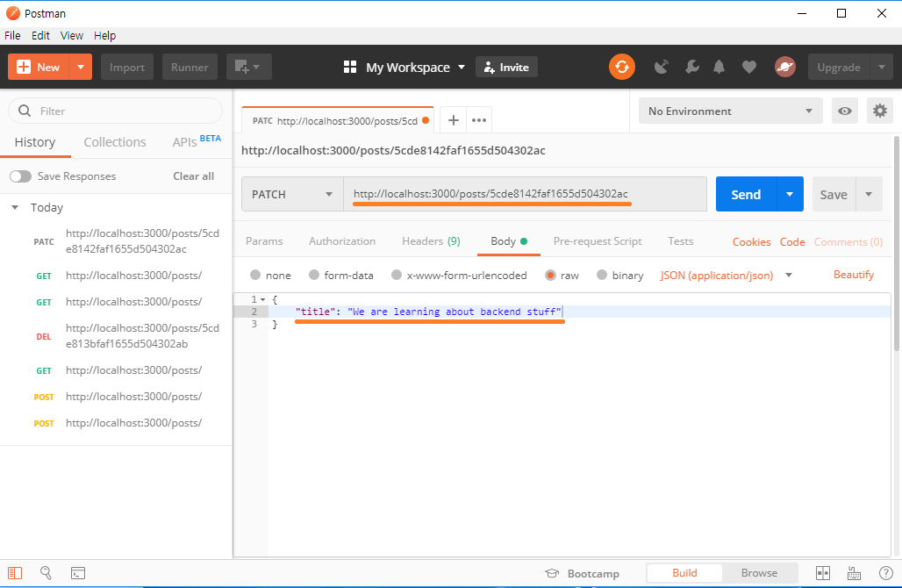Open the Upgrade dropdown arrow

(x=881, y=68)
